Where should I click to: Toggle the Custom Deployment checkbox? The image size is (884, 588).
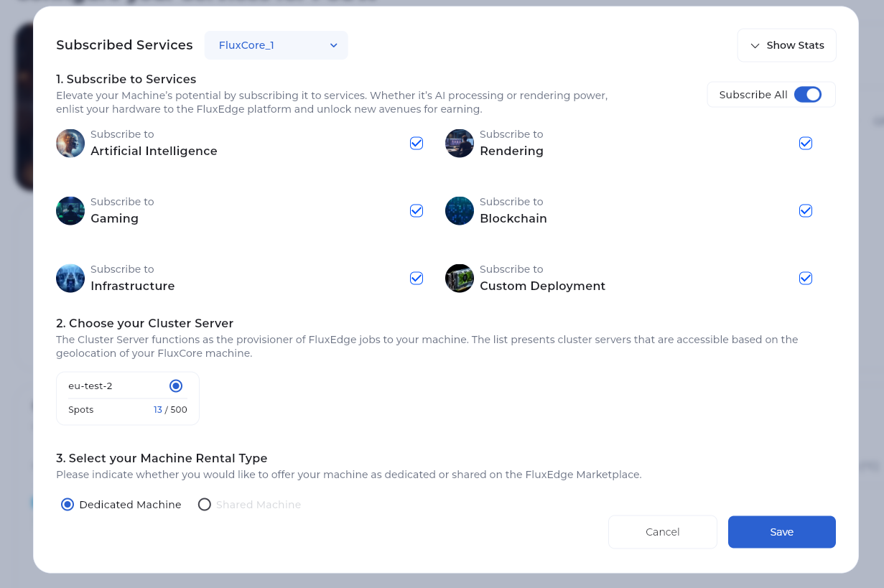806,279
